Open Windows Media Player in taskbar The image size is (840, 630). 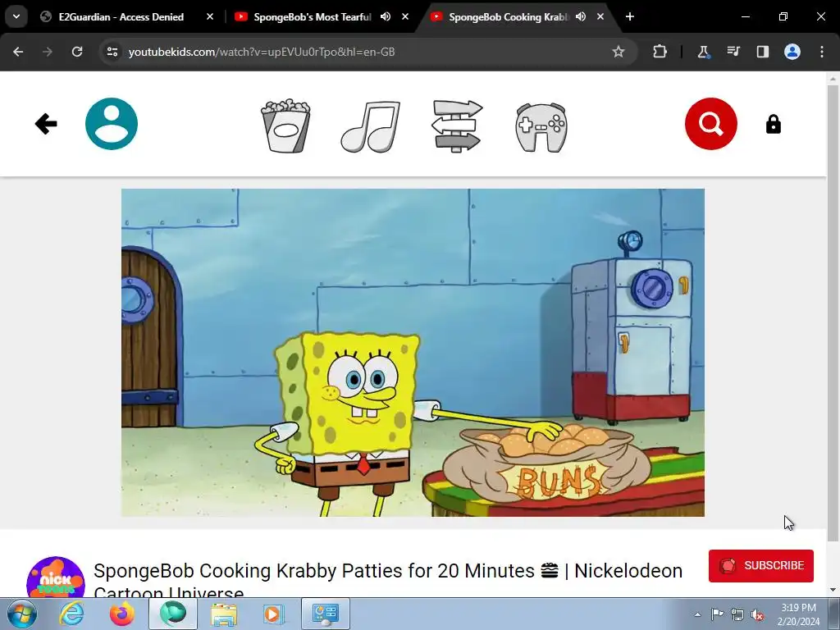point(273,614)
